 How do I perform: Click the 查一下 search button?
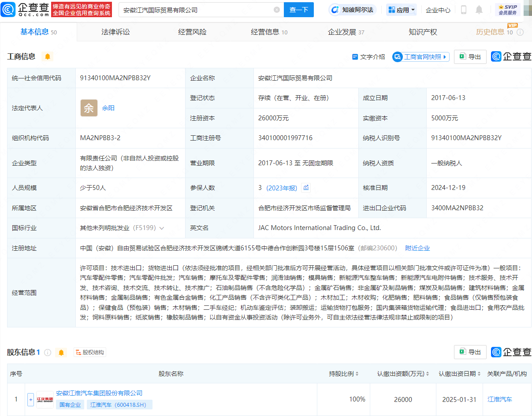pos(299,10)
